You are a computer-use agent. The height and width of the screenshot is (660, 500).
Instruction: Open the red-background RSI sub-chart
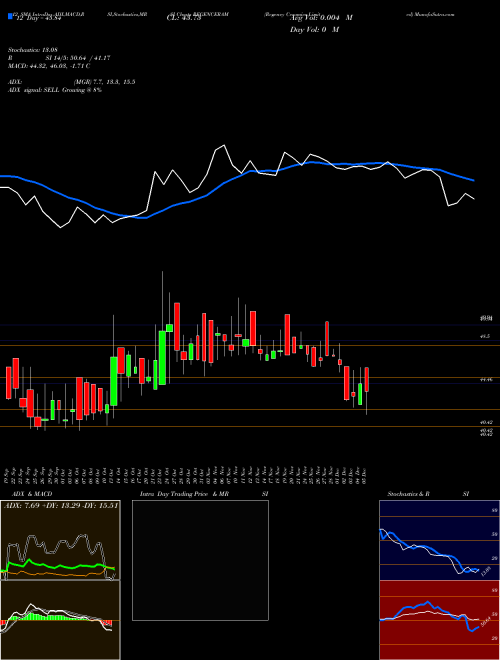coord(439,620)
